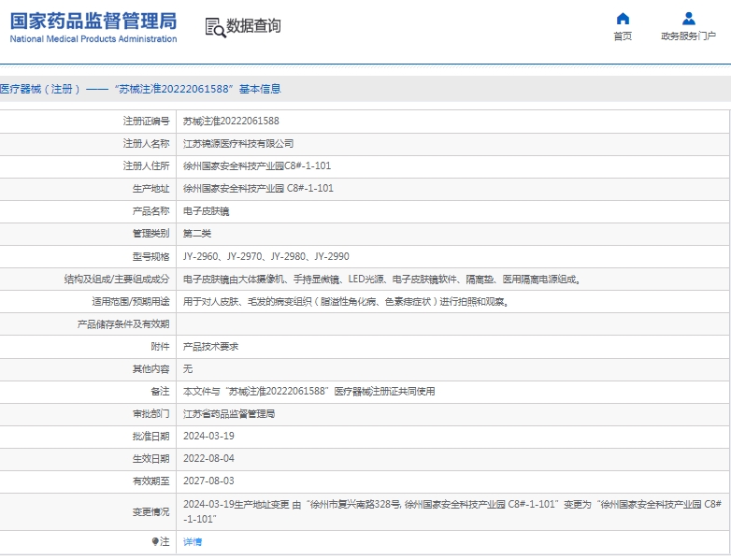Select approval date 2024-03-19

click(x=208, y=436)
